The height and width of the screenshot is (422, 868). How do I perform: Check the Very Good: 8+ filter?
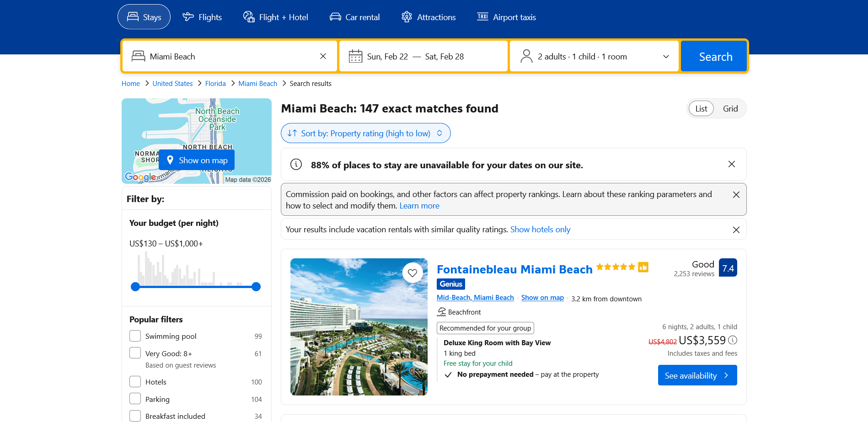tap(135, 353)
